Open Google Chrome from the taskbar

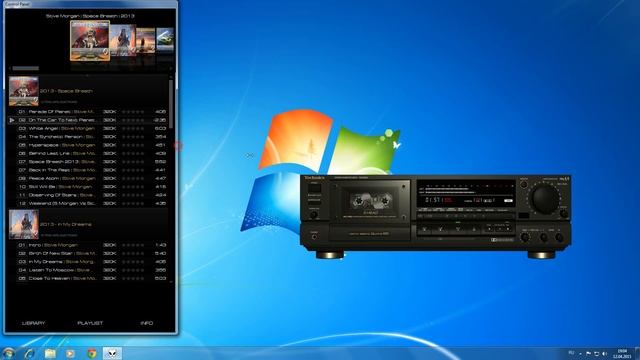click(x=92, y=353)
